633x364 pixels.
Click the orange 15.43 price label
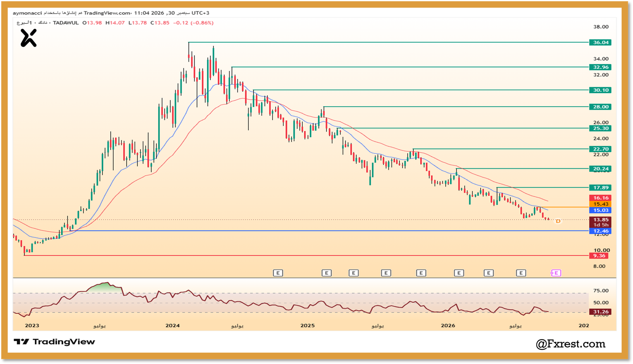tap(600, 204)
